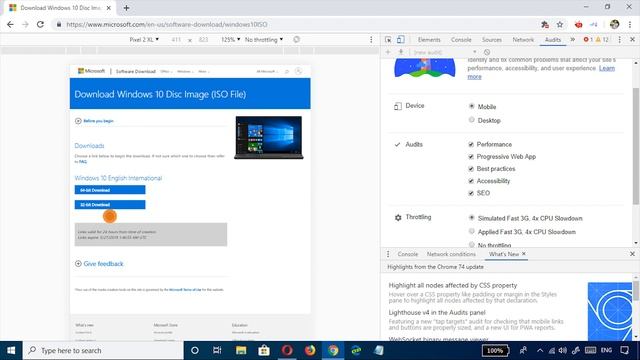Viewport: 640px width, 360px height.
Task: Open the drawer three-dot menu beside Console
Action: click(388, 254)
